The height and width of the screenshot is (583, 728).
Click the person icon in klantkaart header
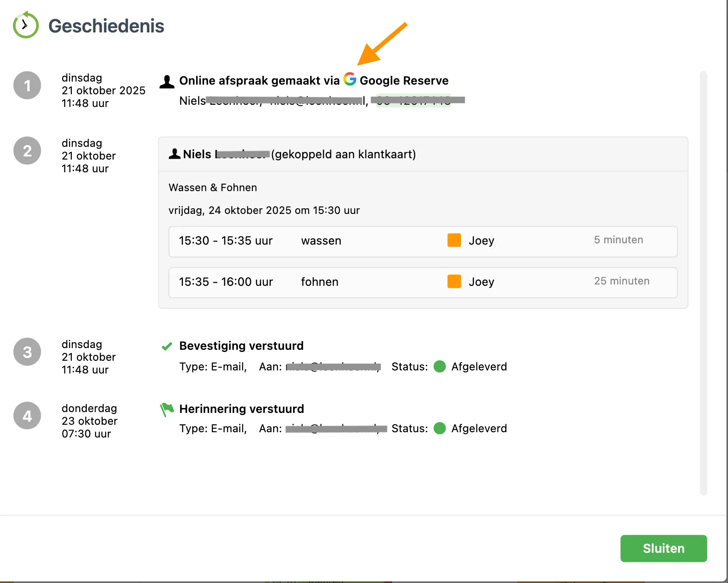[x=174, y=154]
